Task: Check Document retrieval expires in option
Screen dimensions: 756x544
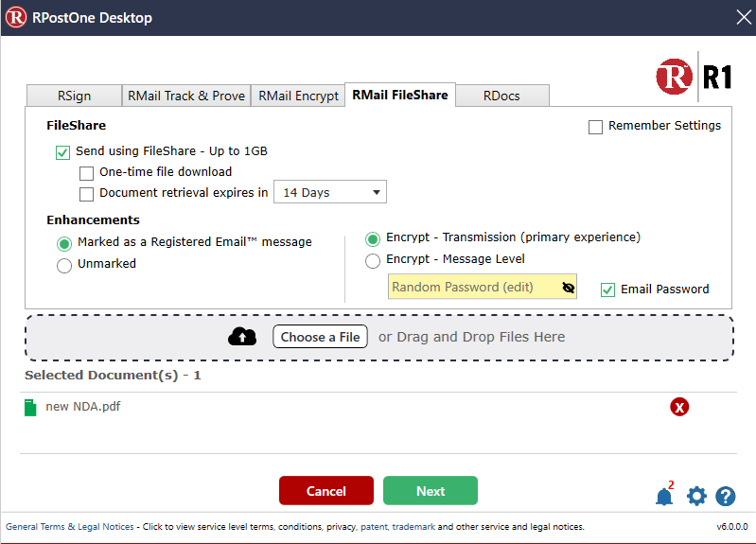Action: point(86,194)
